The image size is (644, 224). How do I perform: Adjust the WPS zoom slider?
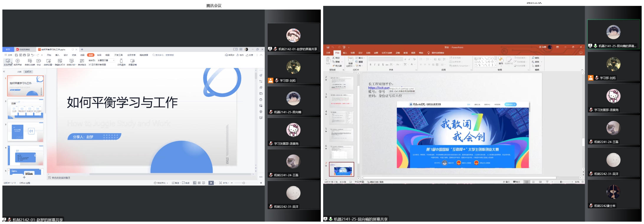(244, 183)
